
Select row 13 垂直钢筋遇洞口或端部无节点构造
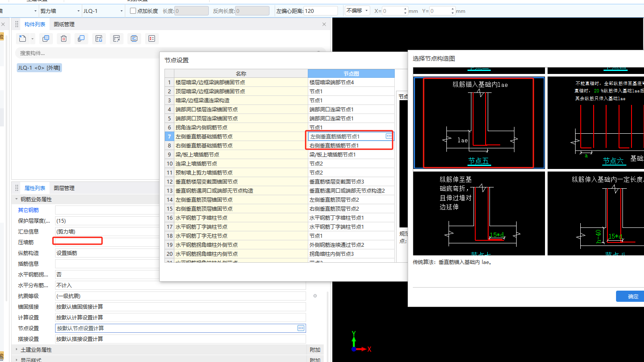click(241, 190)
